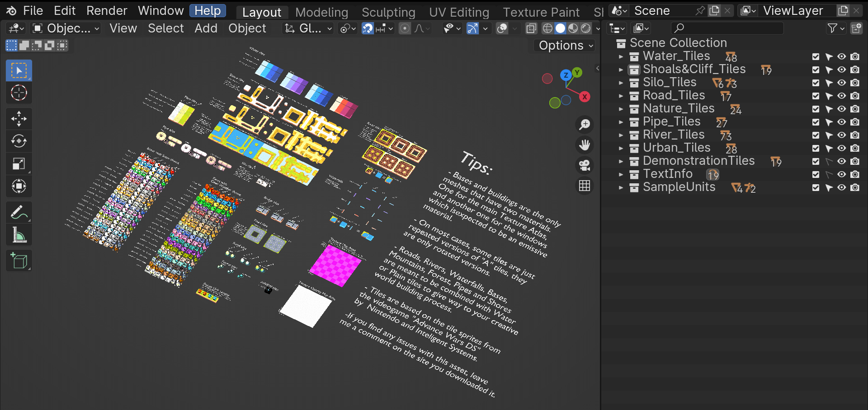868x410 pixels.
Task: Open the viewport Object menu
Action: click(247, 28)
